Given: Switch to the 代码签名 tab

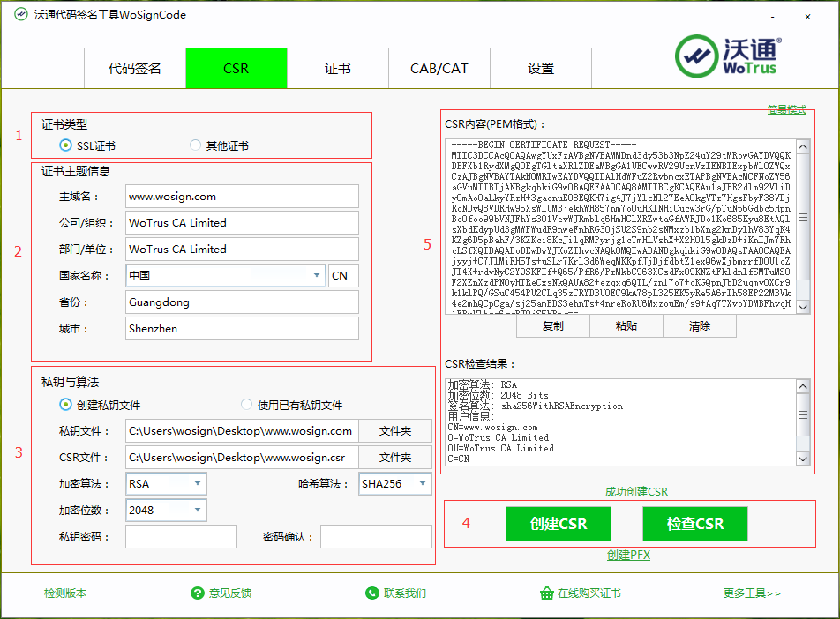Looking at the screenshot, I should click(135, 68).
